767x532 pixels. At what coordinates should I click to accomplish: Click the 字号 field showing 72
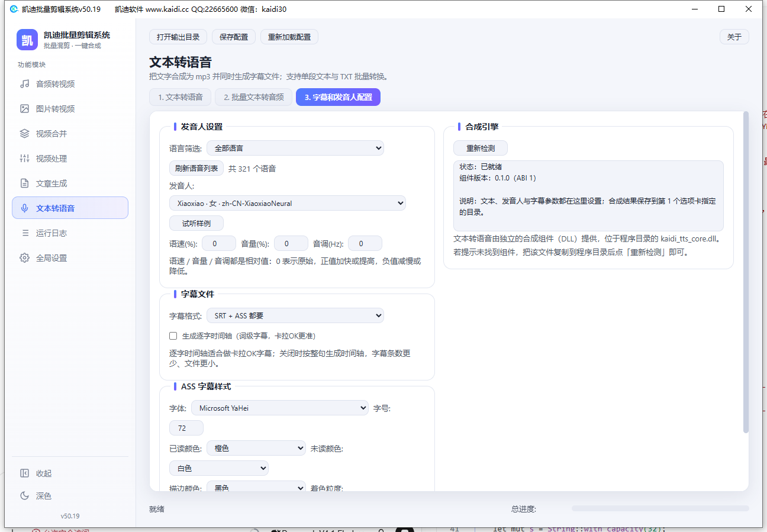click(x=186, y=428)
